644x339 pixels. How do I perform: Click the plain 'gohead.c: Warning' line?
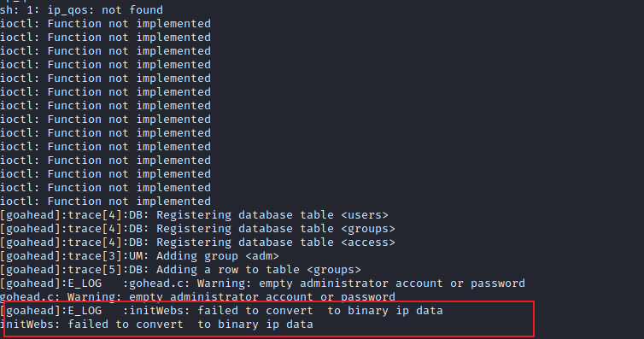point(197,296)
